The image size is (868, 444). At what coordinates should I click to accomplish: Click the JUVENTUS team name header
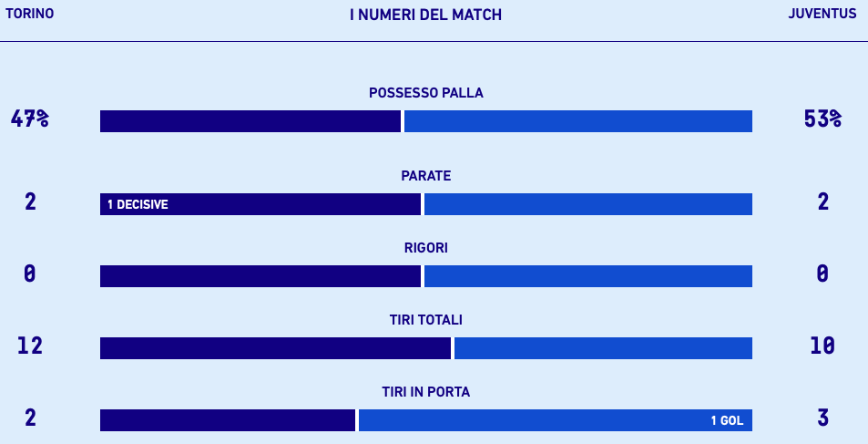click(x=822, y=14)
